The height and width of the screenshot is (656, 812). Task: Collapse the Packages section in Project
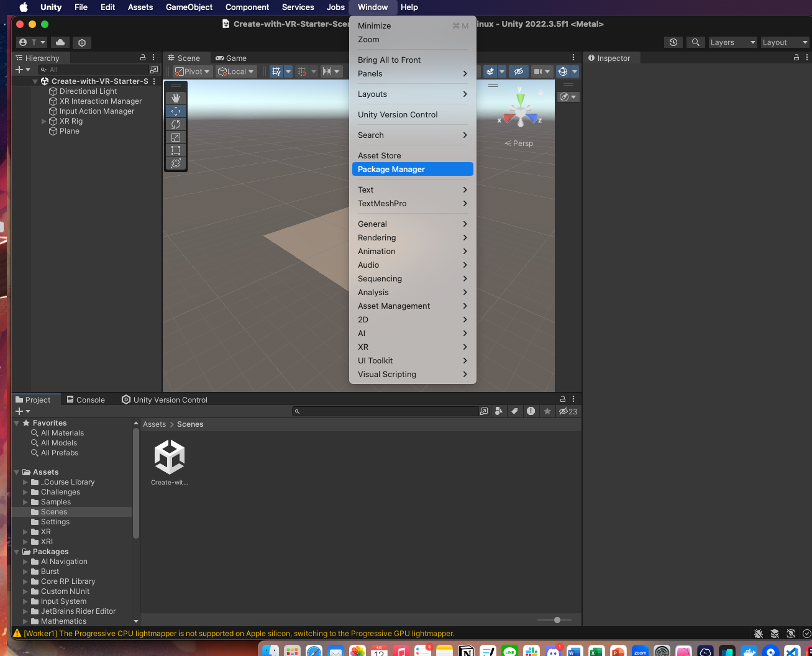(x=17, y=552)
